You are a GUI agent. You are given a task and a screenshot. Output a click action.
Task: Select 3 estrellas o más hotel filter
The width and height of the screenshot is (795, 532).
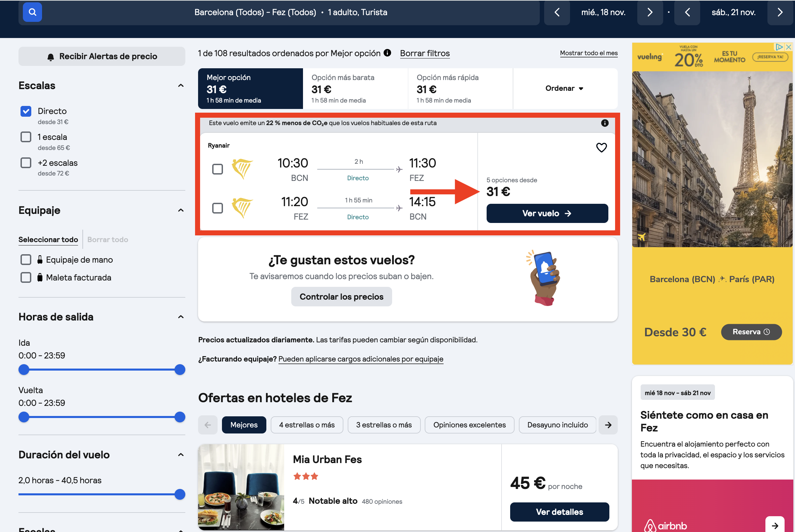384,425
